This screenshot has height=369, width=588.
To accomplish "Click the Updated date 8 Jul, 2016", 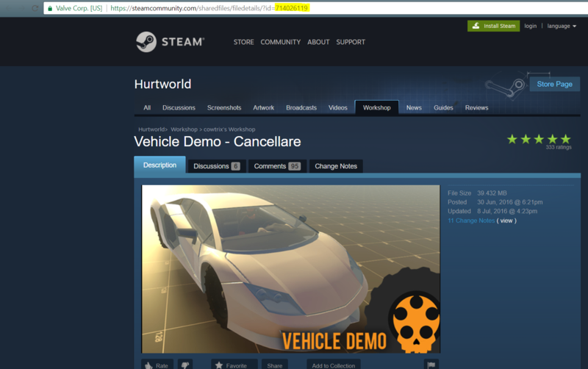I will coord(507,211).
